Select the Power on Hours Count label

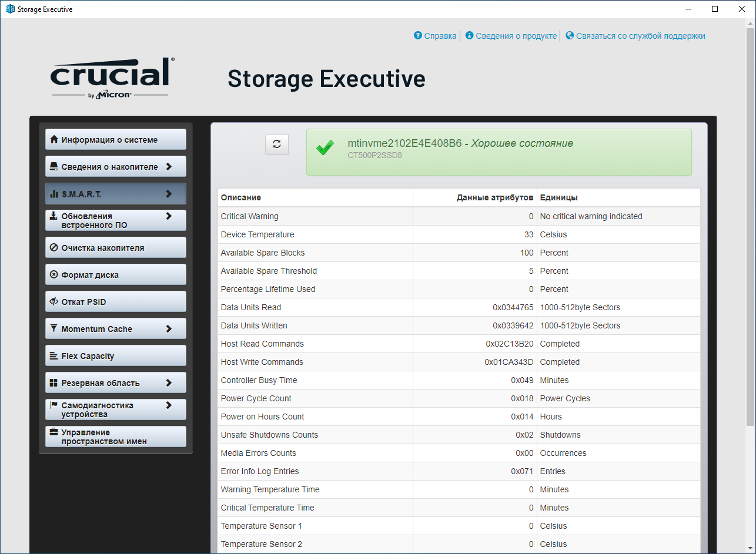pos(262,417)
